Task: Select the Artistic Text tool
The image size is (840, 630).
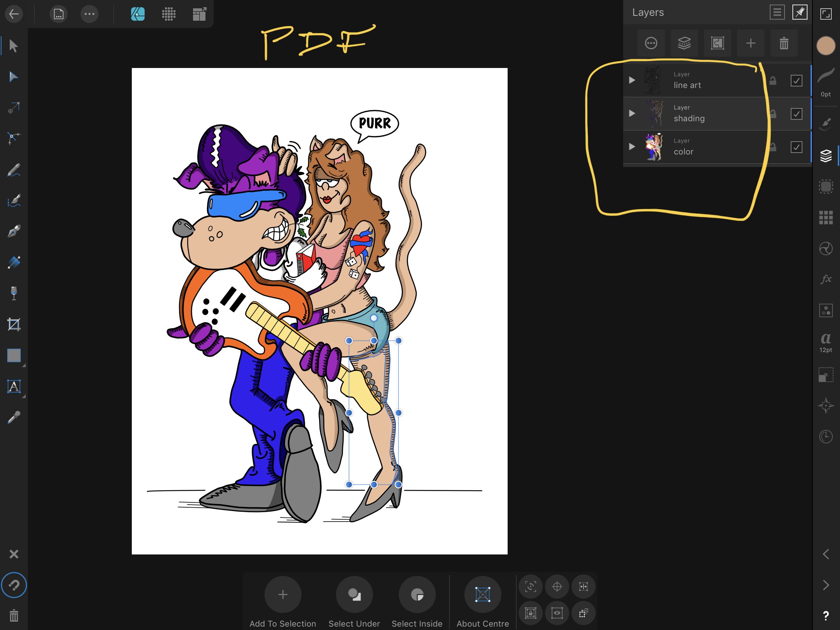Action: 14,387
